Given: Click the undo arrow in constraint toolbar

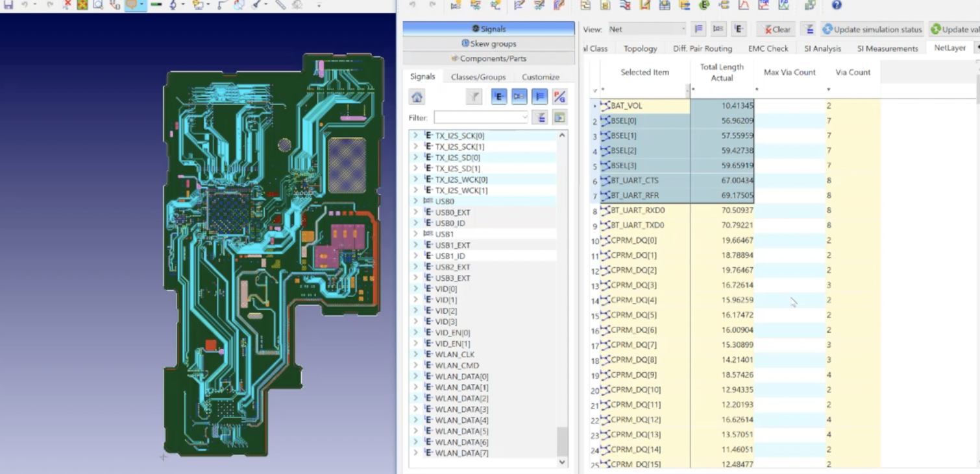Looking at the screenshot, I should click(413, 5).
